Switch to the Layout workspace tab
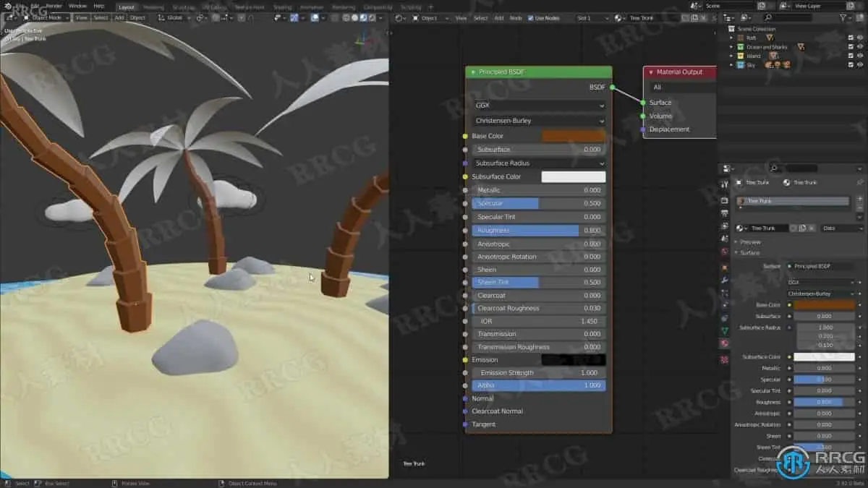Viewport: 868px width, 488px height. coord(126,7)
